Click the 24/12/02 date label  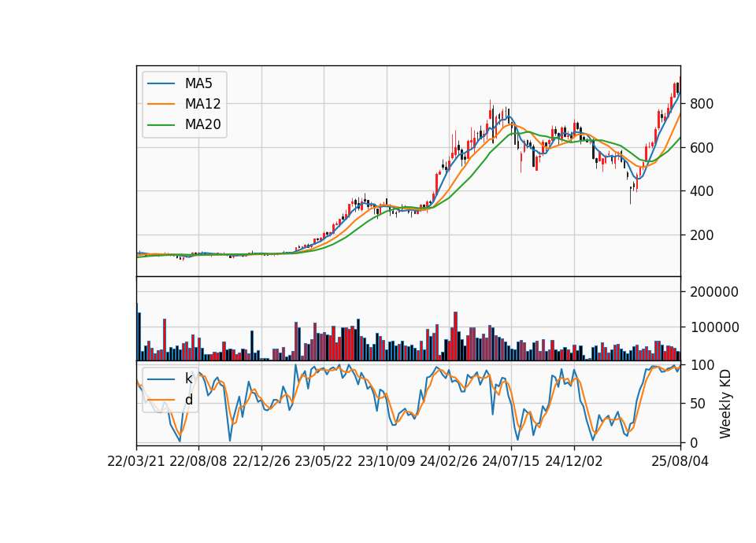click(x=574, y=462)
